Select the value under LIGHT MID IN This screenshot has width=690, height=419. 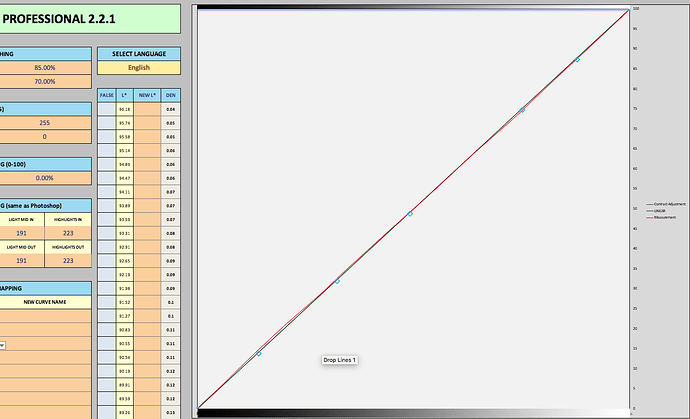22,231
